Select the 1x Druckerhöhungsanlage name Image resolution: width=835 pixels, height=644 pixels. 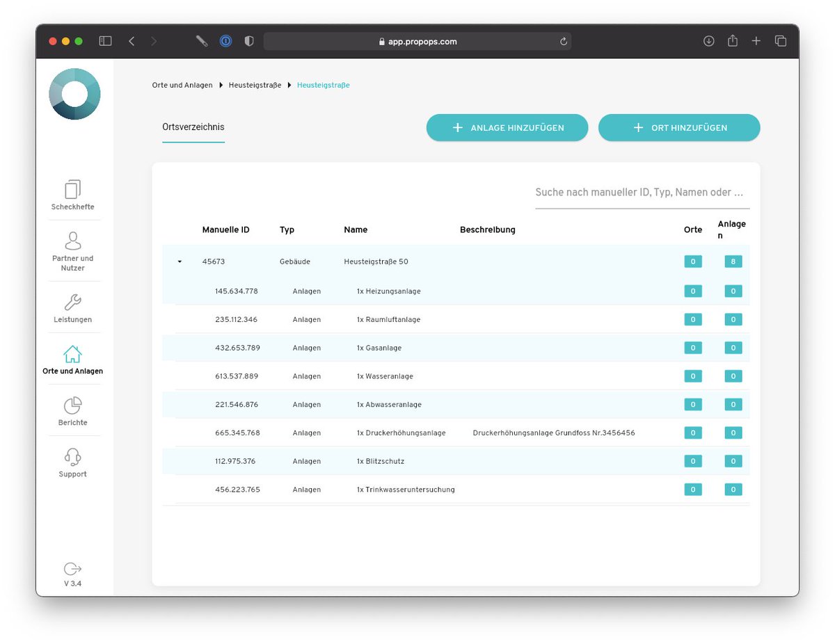pyautogui.click(x=401, y=433)
